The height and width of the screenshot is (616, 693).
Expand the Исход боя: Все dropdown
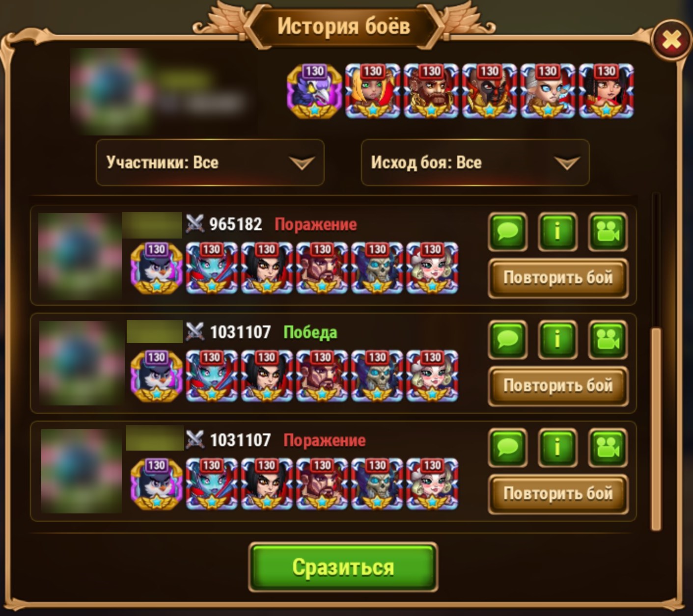[x=475, y=162]
